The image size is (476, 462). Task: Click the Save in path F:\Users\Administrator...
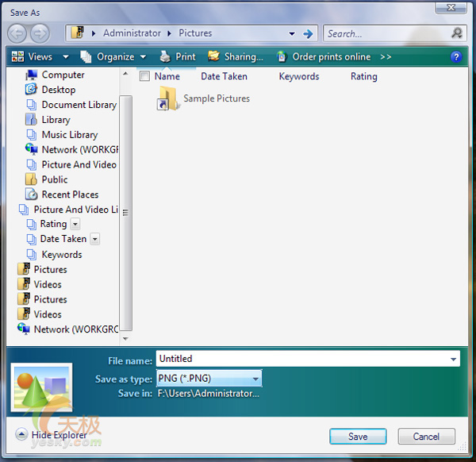point(208,394)
